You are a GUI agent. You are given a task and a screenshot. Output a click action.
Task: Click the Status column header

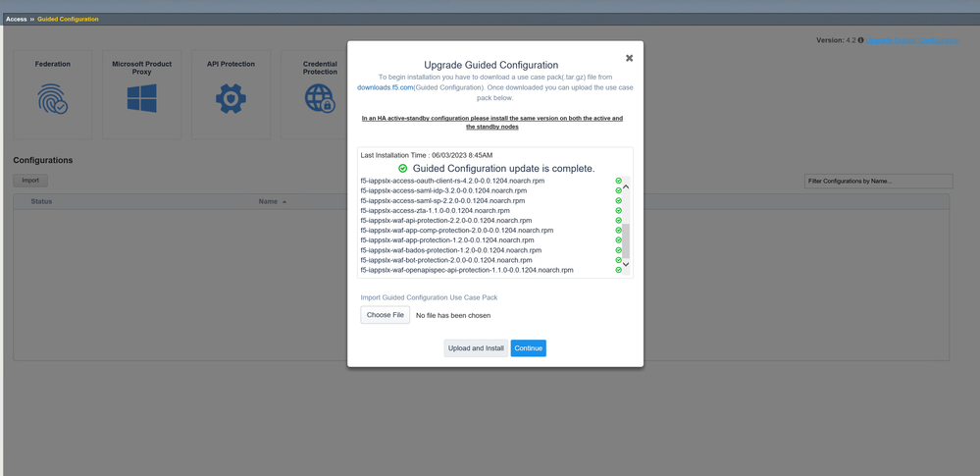[x=41, y=201]
